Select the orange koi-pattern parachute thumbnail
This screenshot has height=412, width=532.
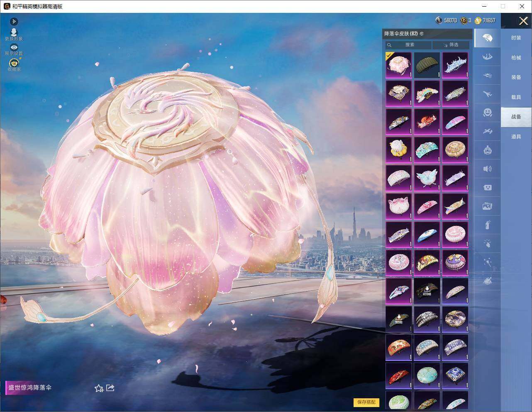[399, 348]
